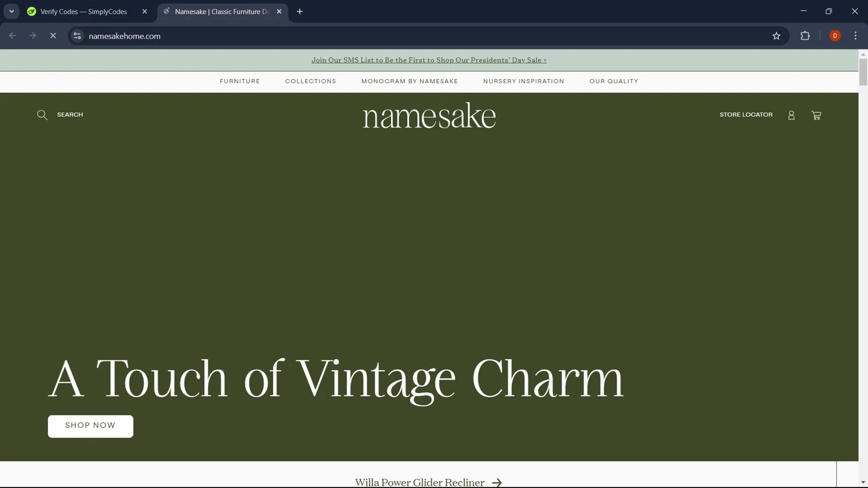Viewport: 868px width, 488px height.
Task: Select the Namesake Classic Furniture tab
Action: 223,12
